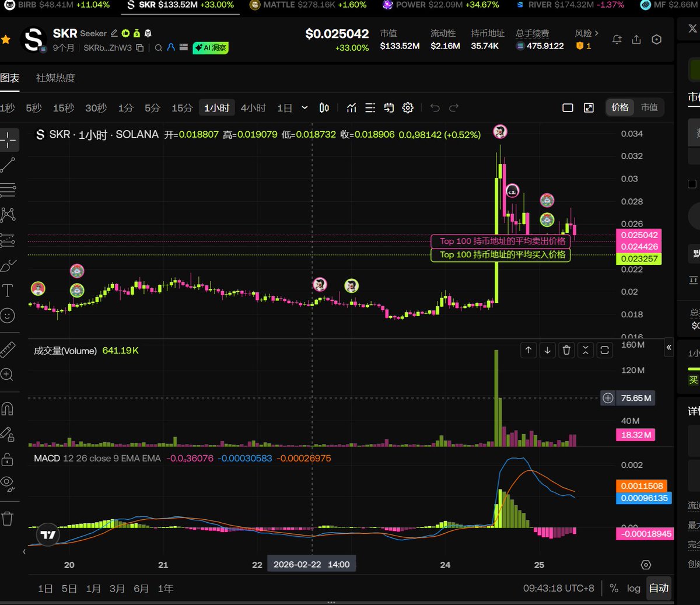Toggle chart to 市值 market cap mode

pyautogui.click(x=649, y=107)
